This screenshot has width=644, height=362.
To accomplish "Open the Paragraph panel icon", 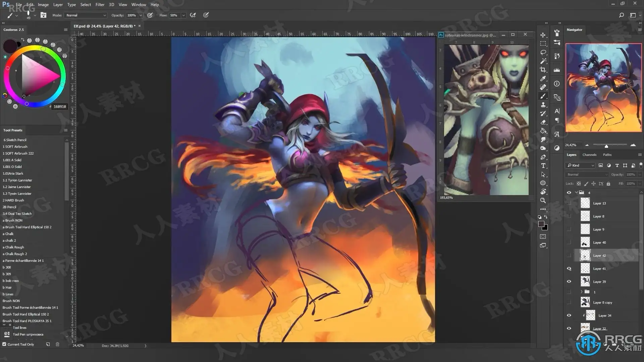I will point(557,120).
